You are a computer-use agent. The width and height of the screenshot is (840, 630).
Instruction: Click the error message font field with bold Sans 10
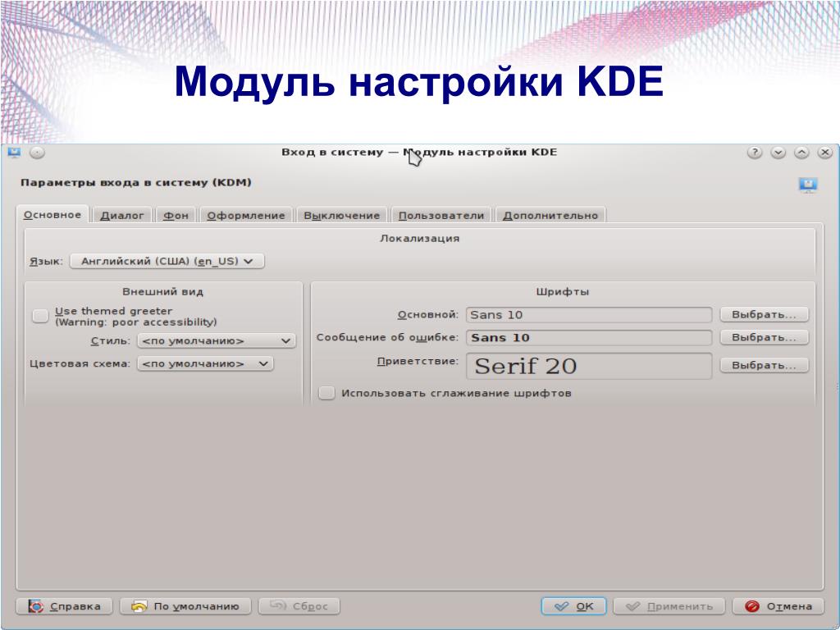(589, 337)
